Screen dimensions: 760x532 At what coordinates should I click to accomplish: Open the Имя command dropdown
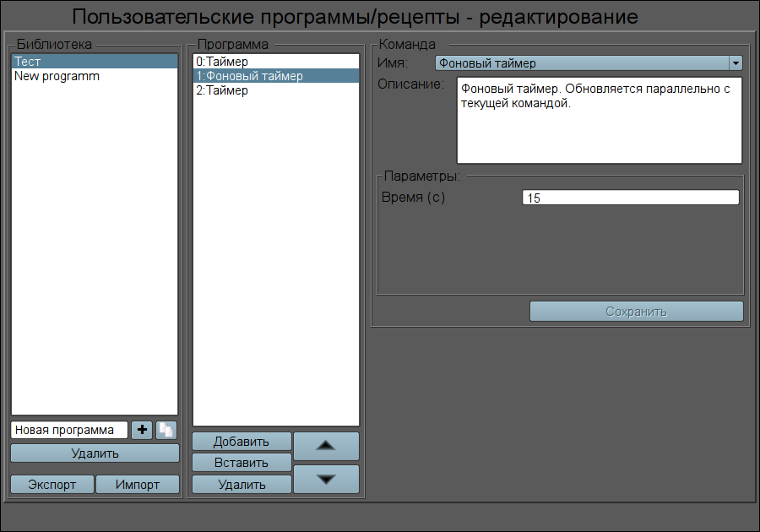coord(735,62)
